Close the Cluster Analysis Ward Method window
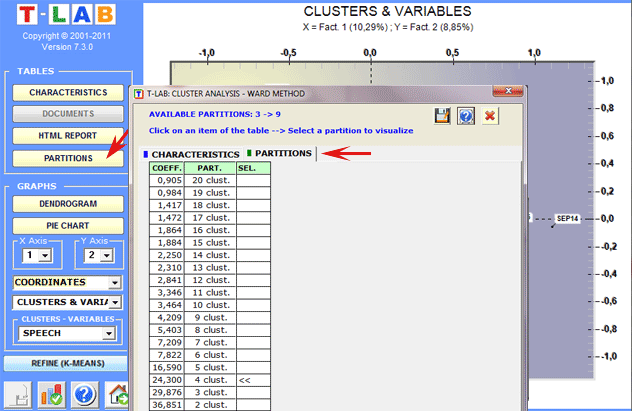The image size is (632, 411). 508,91
